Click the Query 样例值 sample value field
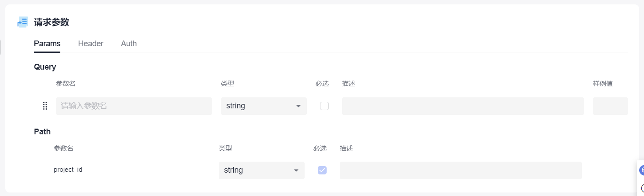 tap(610, 106)
